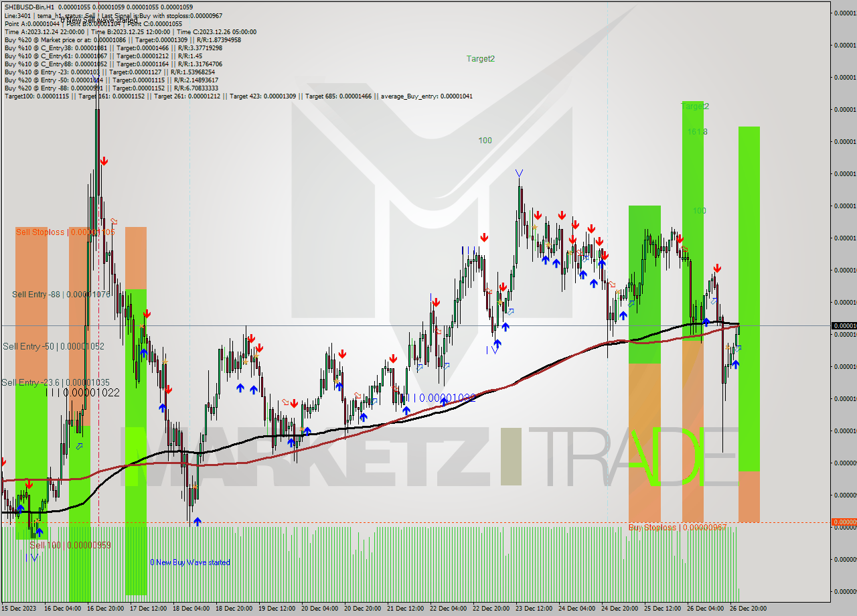
Task: Click the 'Sell Entry -23.6 | 0.00001035' label
Action: click(56, 382)
